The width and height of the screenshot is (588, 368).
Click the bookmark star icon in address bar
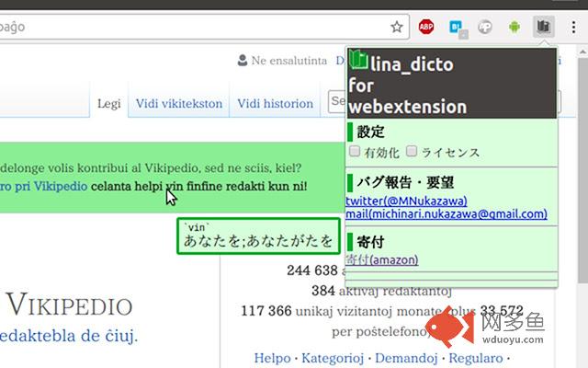point(396,27)
